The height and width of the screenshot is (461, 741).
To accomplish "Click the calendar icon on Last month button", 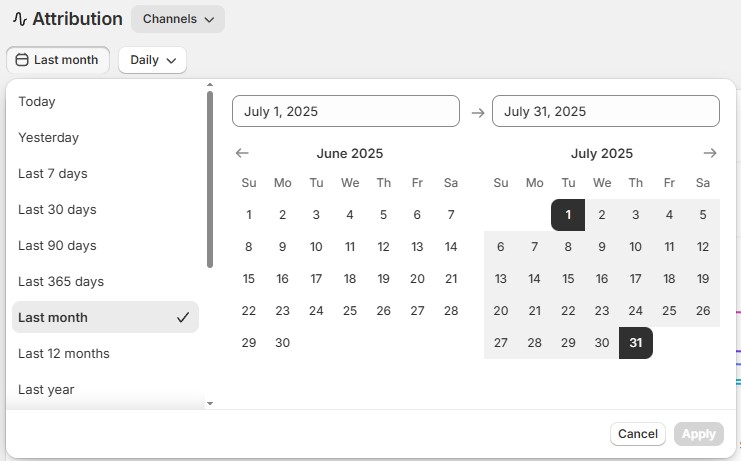I will coord(22,60).
